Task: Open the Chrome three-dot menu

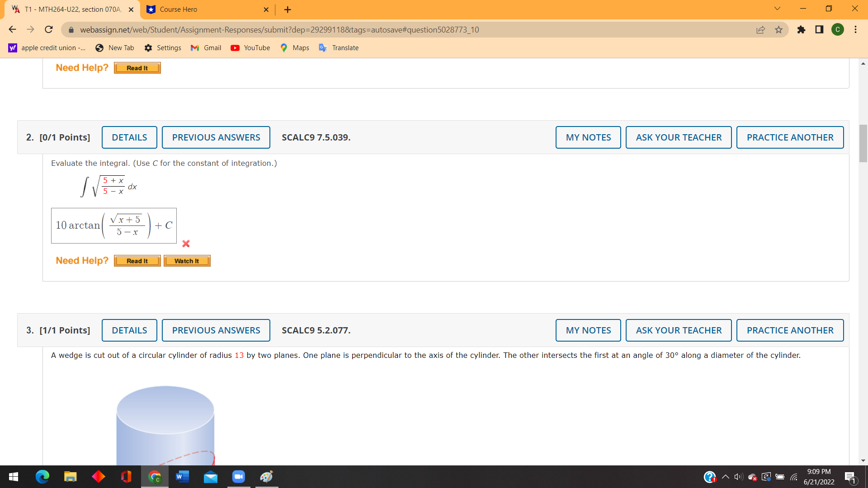Action: pyautogui.click(x=856, y=29)
